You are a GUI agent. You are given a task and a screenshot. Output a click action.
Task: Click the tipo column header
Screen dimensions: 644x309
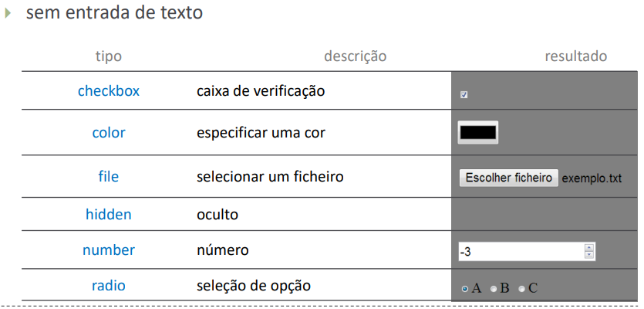[109, 56]
